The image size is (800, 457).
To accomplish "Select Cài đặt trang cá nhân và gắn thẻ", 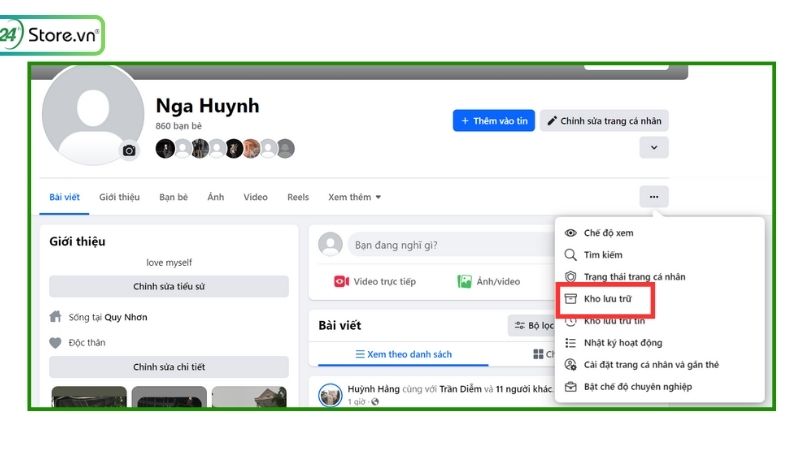I will point(659,365).
